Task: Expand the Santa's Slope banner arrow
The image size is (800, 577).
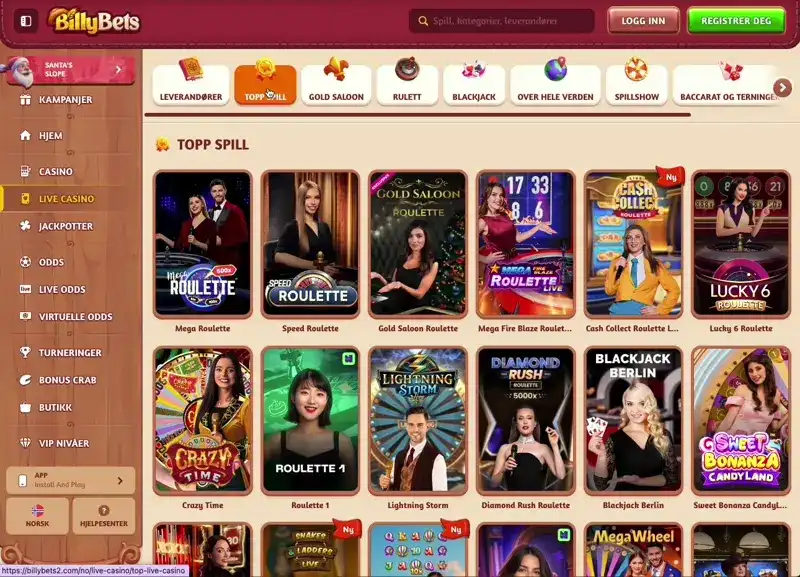Action: click(118, 69)
